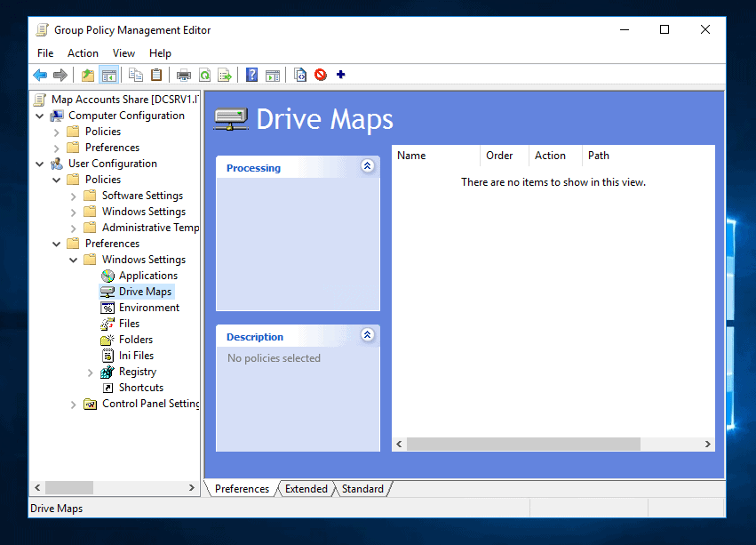Open the Environment preferences item

[x=147, y=307]
